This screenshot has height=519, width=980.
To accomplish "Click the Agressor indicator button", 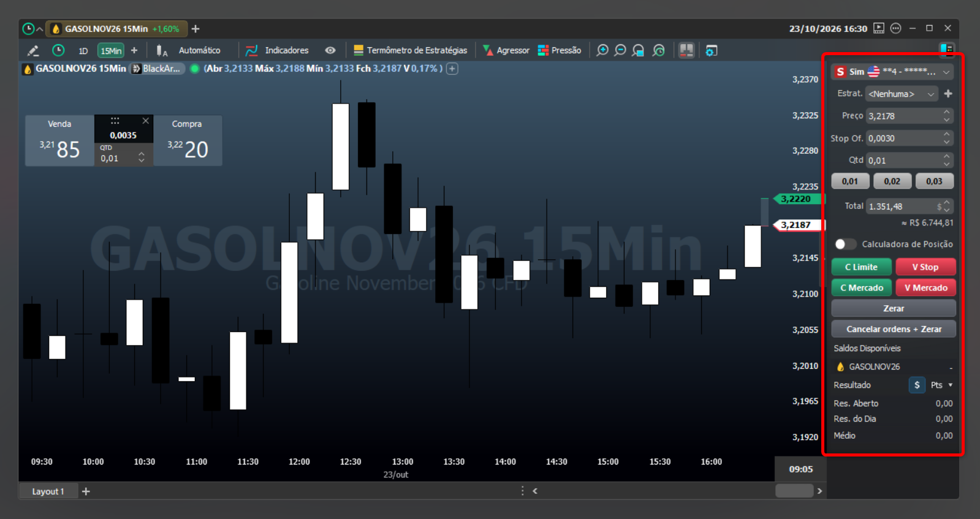I will click(x=506, y=51).
